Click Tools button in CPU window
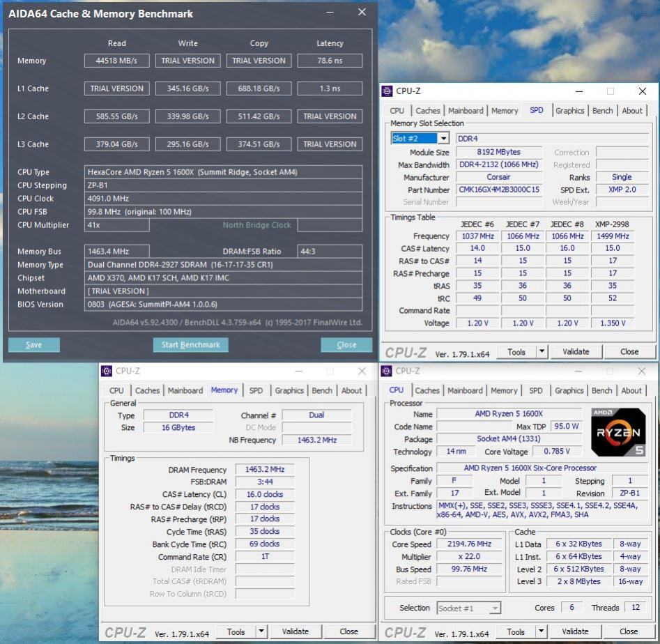The height and width of the screenshot is (644, 660). [x=516, y=631]
